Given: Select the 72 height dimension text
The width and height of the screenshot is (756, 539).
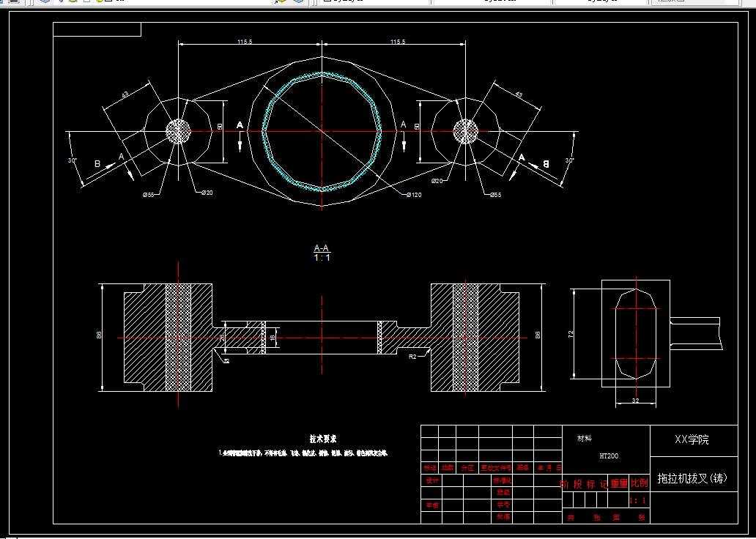Looking at the screenshot, I should pyautogui.click(x=571, y=334).
